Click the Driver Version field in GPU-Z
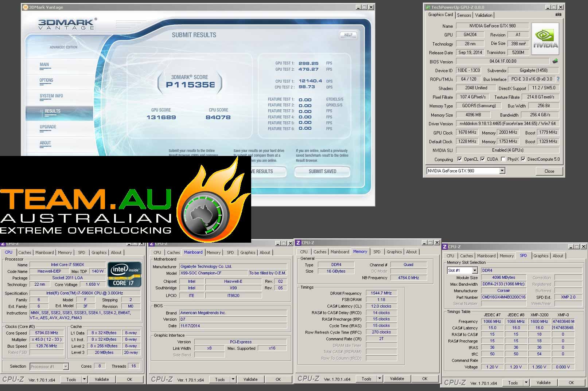588x391 pixels. [507, 124]
